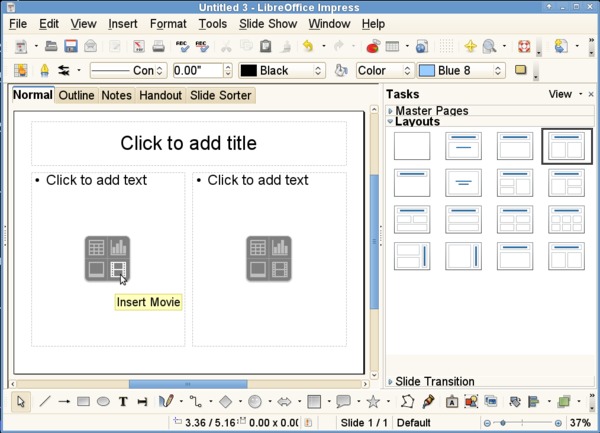This screenshot has height=433, width=600.
Task: Click the Insert Movie icon in left placeholder
Action: (118, 270)
